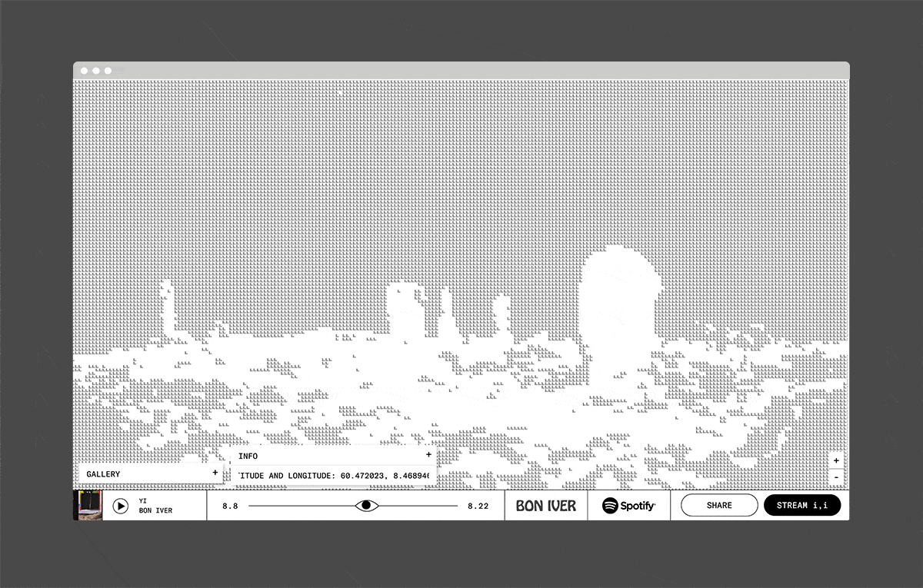Click the maximize window dot
Image resolution: width=923 pixels, height=588 pixels.
(x=108, y=71)
